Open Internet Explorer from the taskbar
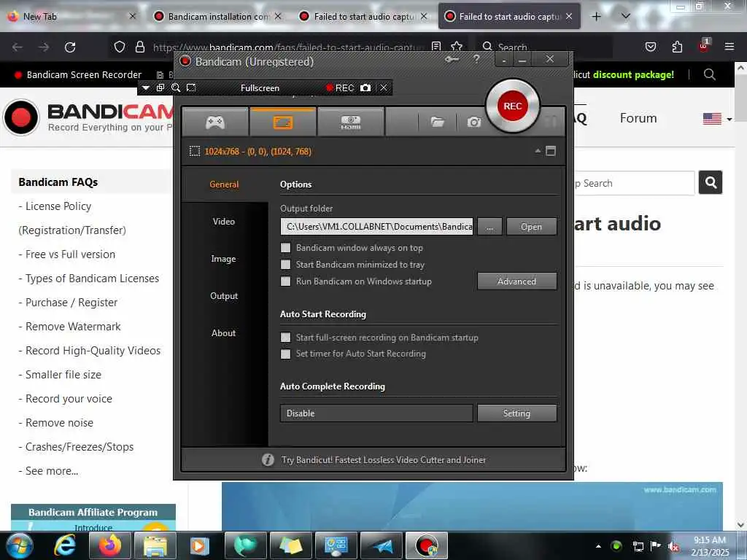This screenshot has height=560, width=747. coord(65,545)
